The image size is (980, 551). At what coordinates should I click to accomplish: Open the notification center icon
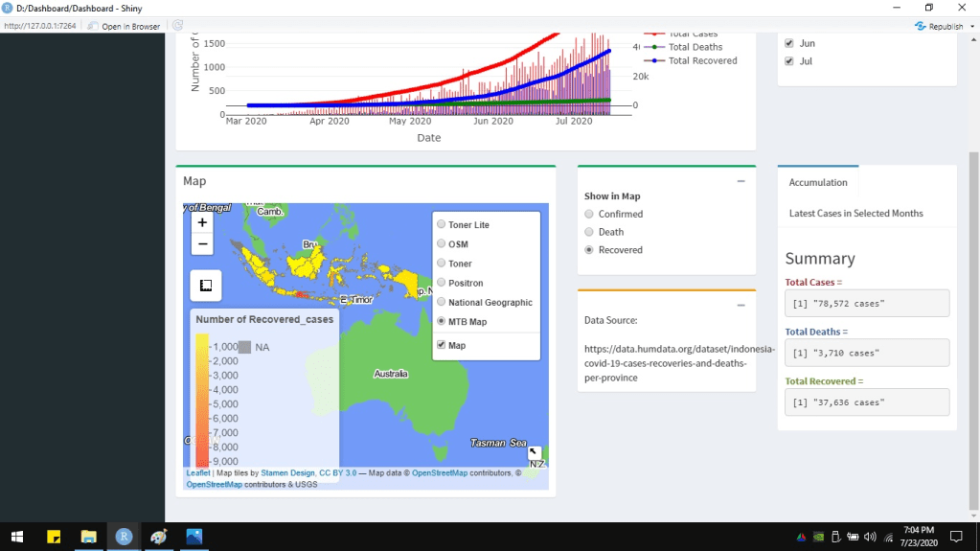coord(955,537)
